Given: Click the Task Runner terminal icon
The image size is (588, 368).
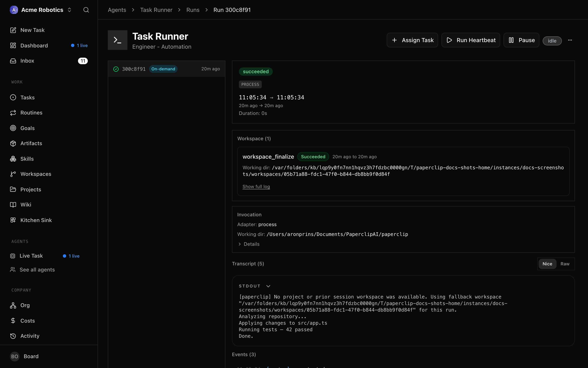Looking at the screenshot, I should click(118, 40).
